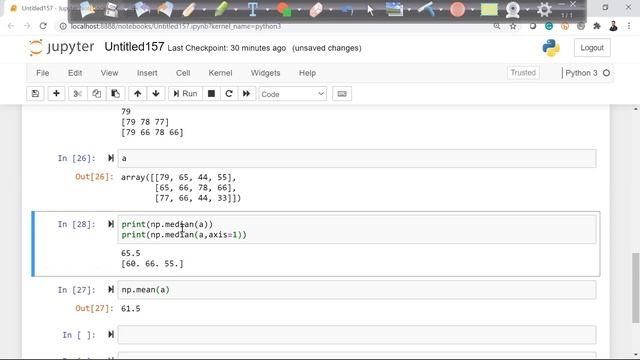Open the View menu
The image size is (640, 360).
pyautogui.click(x=109, y=73)
